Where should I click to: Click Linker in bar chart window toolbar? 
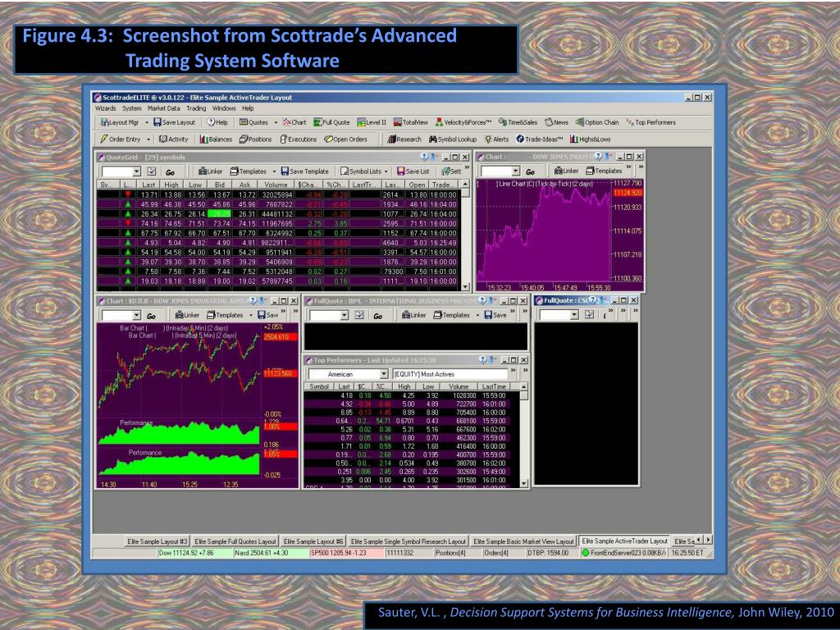tap(187, 316)
